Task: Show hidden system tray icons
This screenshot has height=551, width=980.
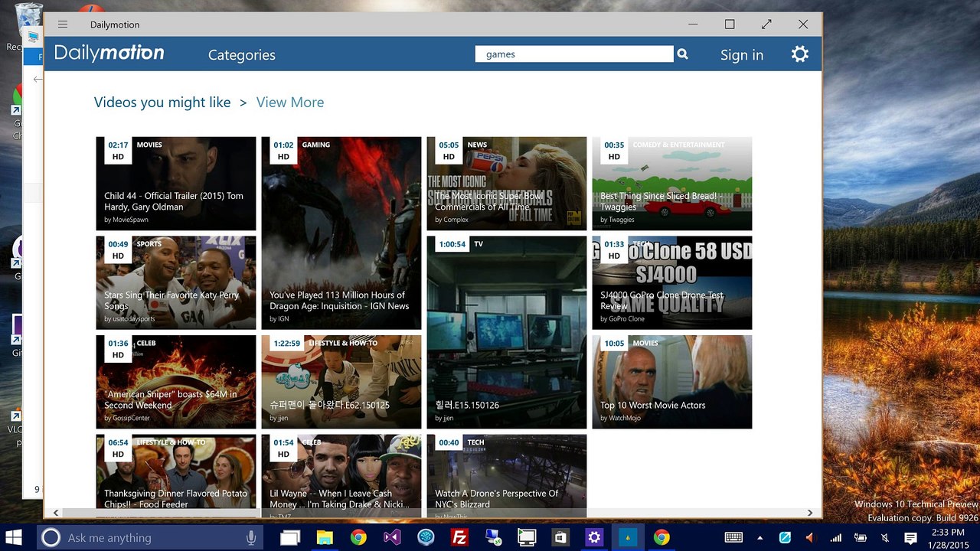Action: (x=759, y=538)
